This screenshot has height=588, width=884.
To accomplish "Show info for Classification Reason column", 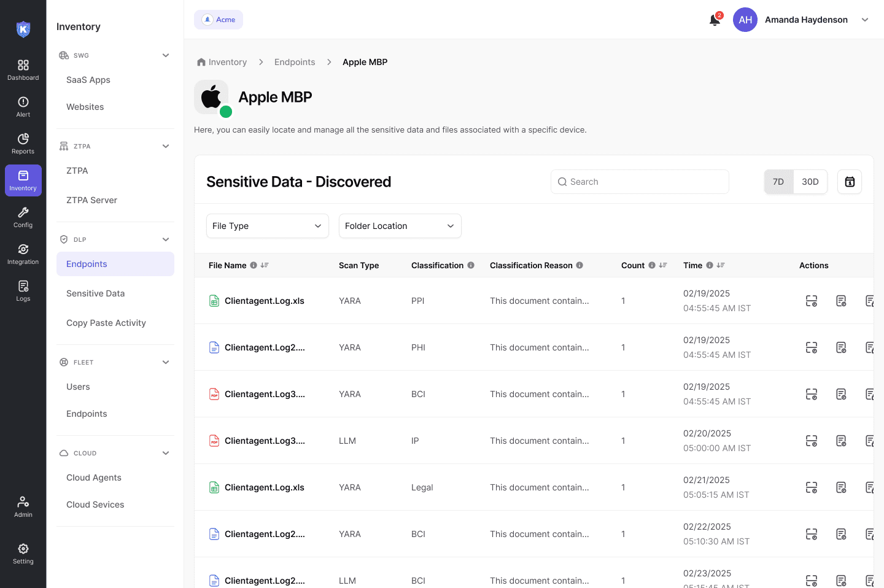I will coord(580,265).
